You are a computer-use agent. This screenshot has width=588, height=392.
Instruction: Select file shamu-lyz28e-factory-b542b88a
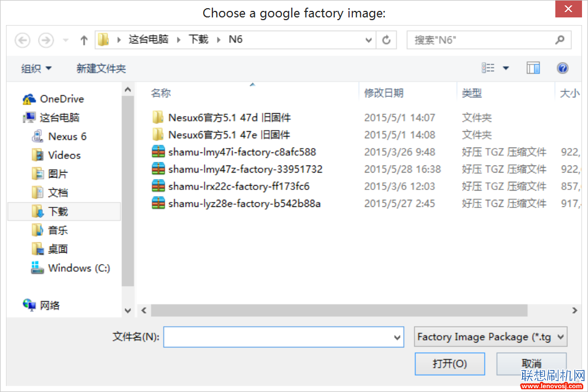[244, 204]
